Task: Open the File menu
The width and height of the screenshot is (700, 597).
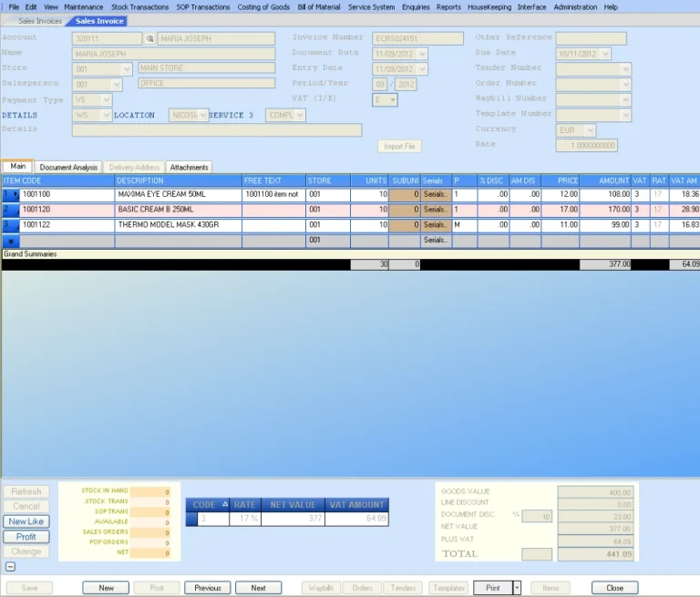Action: click(x=14, y=7)
